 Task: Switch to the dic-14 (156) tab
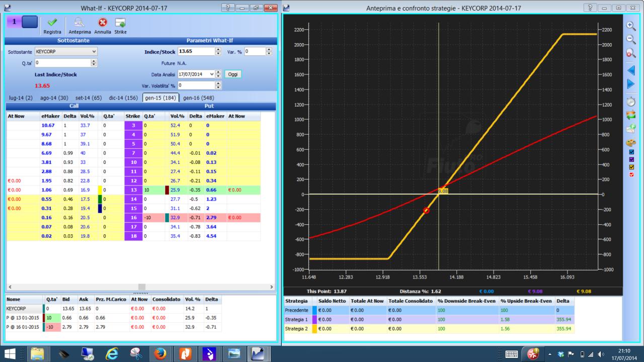124,98
